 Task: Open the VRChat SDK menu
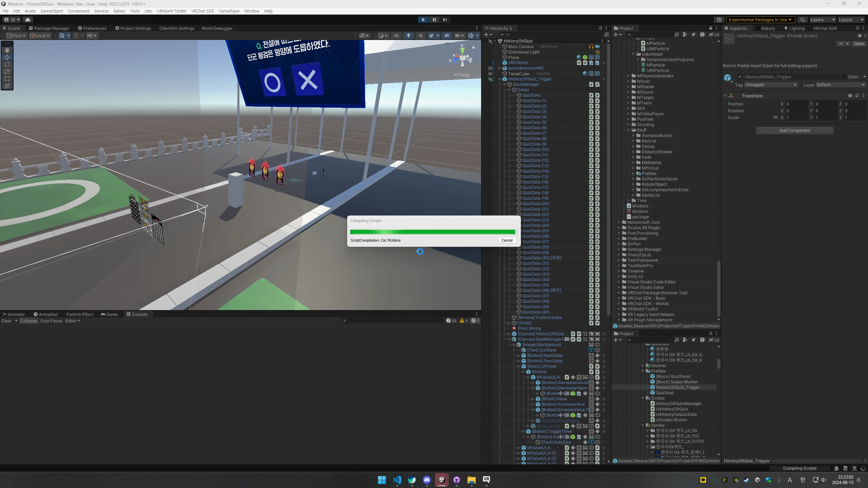click(x=203, y=11)
